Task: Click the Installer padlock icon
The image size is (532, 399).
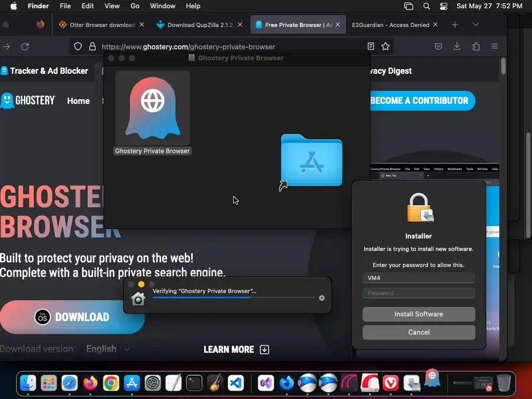Action: 420,208
